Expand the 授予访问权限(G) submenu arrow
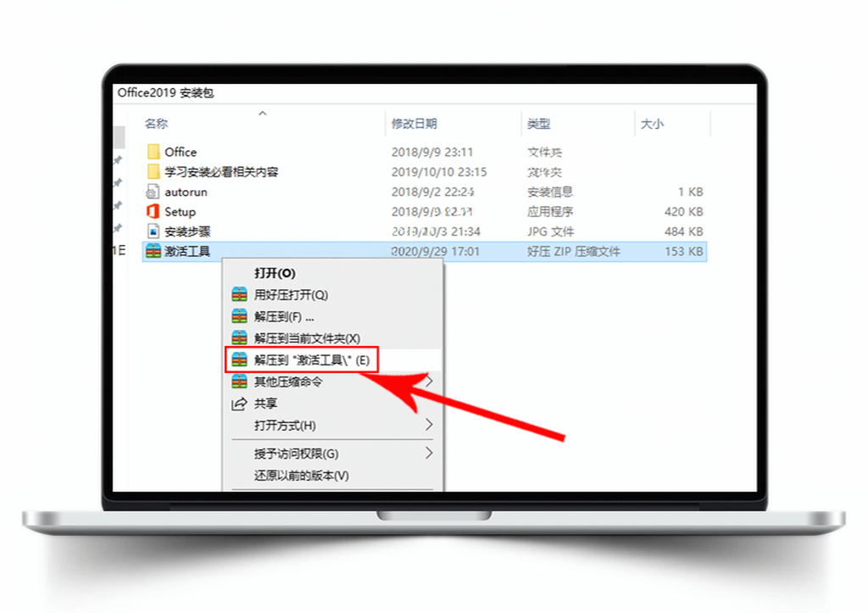This screenshot has height=613, width=868. [x=428, y=453]
